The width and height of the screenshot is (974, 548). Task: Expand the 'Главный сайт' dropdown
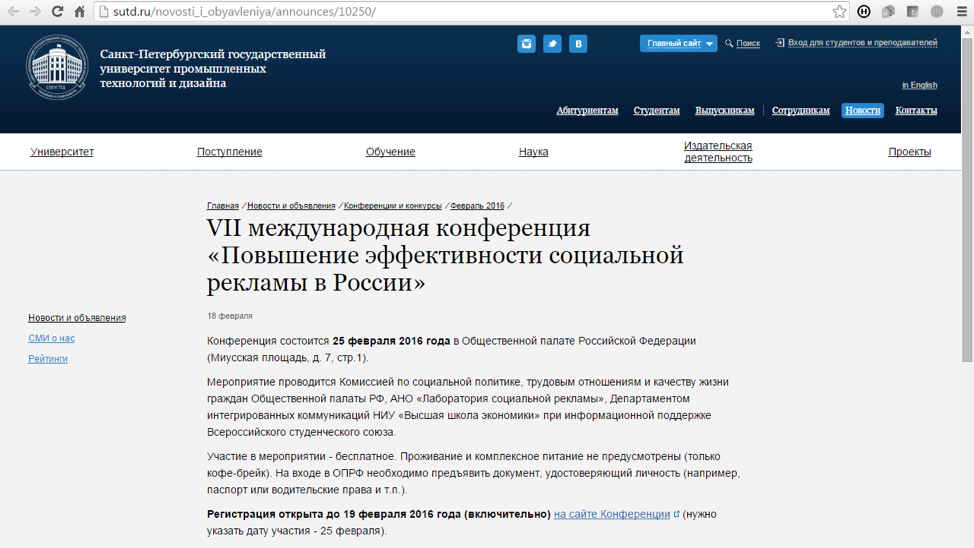(x=678, y=43)
